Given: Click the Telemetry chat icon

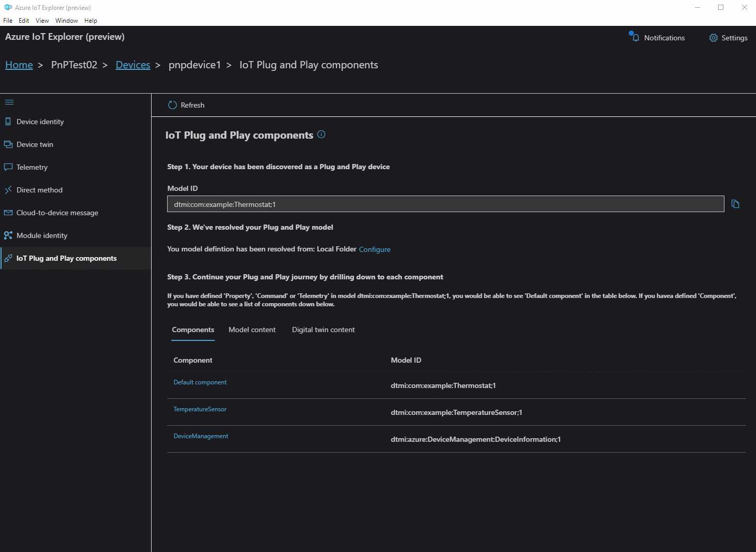Looking at the screenshot, I should tap(8, 167).
